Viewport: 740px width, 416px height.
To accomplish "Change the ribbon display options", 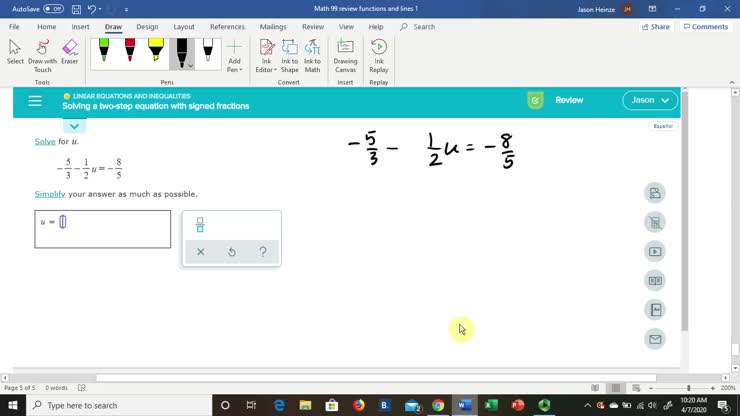I will click(652, 9).
